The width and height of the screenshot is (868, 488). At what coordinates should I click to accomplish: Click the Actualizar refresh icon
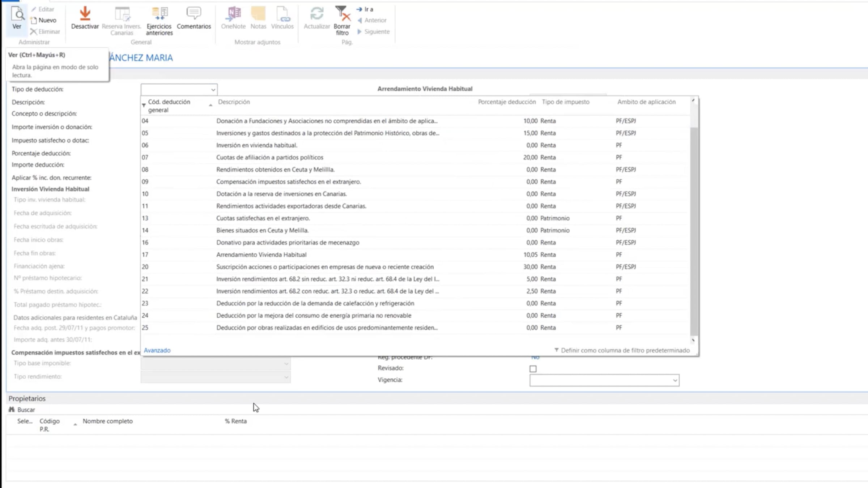317,14
